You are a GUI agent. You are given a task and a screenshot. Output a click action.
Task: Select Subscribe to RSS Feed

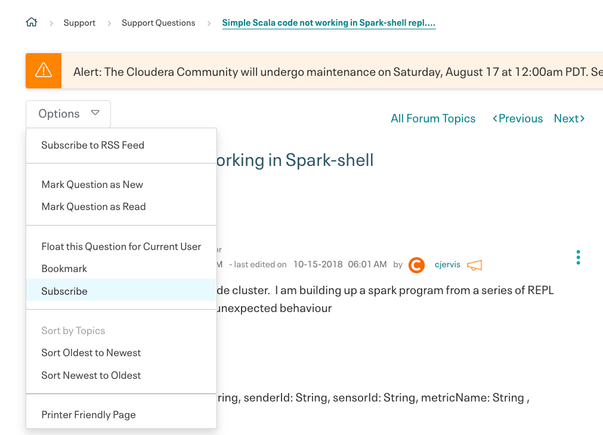click(92, 145)
